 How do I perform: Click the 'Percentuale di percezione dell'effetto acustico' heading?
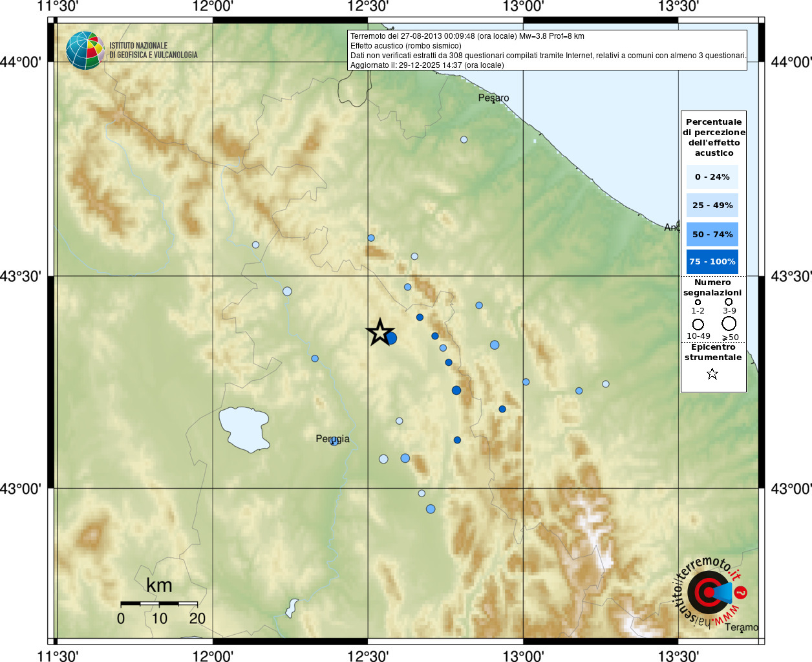tap(714, 137)
